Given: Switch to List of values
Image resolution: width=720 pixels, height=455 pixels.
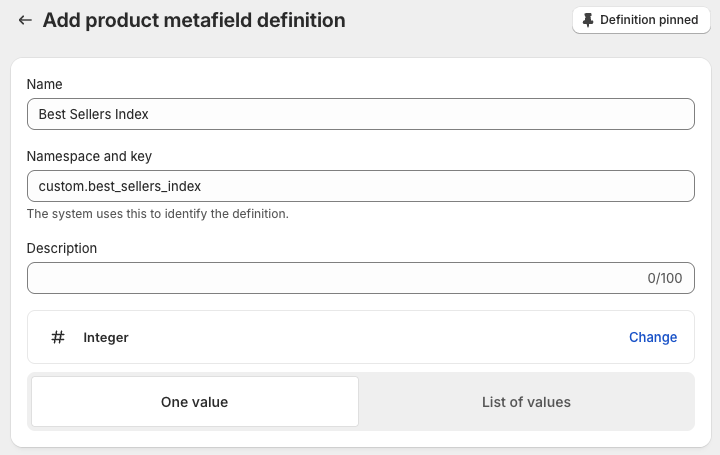Looking at the screenshot, I should 526,402.
